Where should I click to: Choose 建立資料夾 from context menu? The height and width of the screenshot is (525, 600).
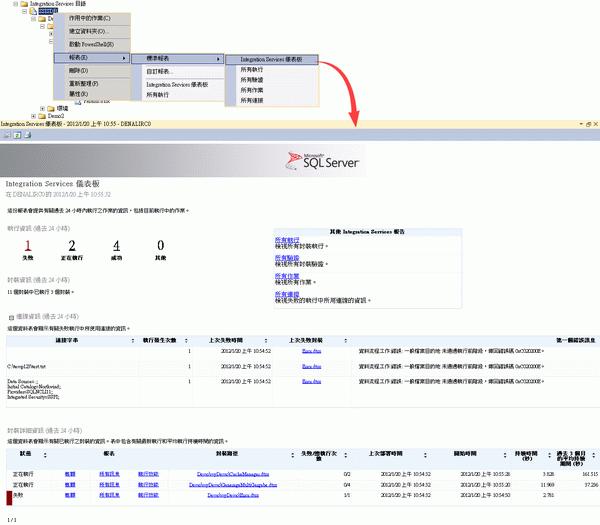point(92,31)
